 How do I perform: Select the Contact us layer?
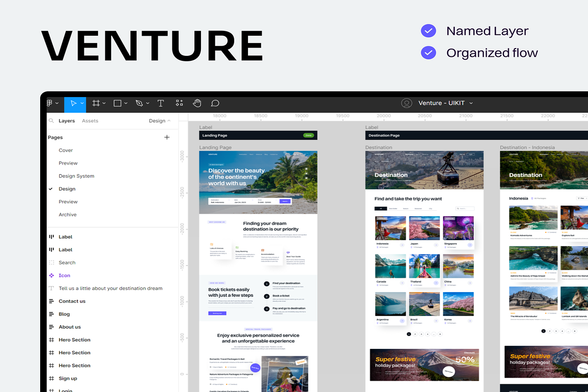72,301
